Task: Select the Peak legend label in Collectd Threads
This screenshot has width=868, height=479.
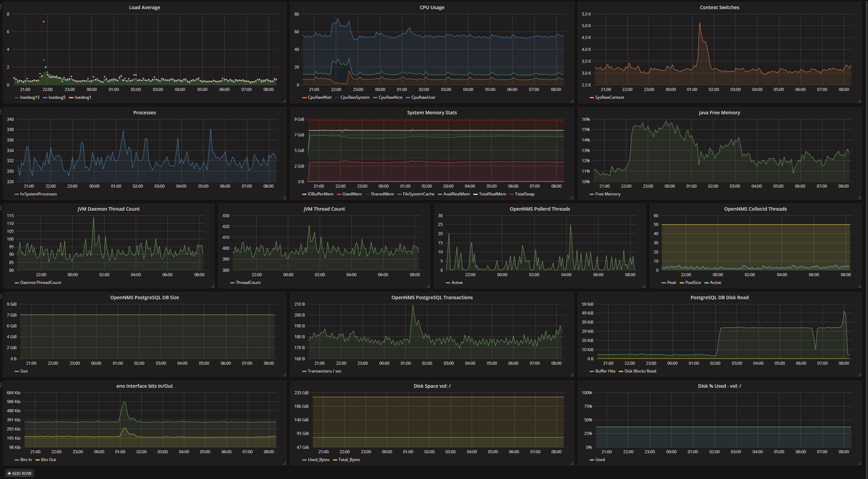Action: click(672, 283)
